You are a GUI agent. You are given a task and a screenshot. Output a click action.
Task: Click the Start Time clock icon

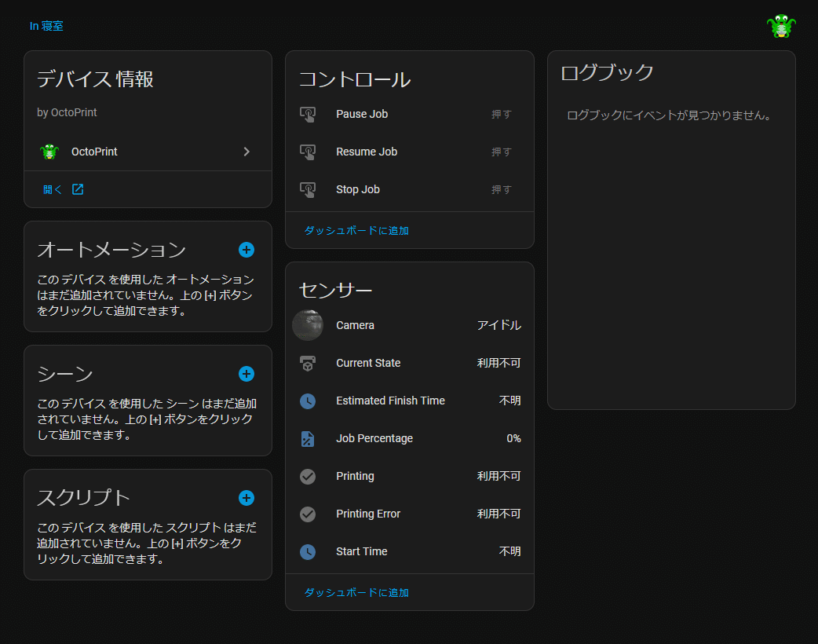[308, 551]
